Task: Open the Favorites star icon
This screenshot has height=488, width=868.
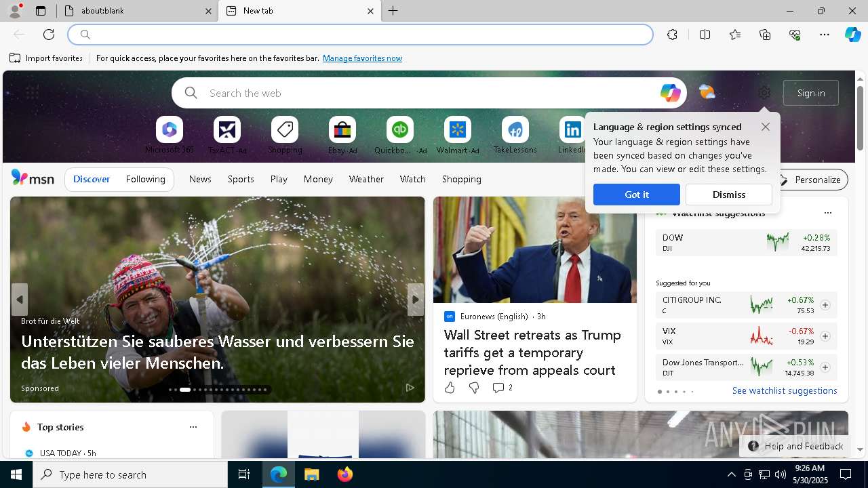Action: [735, 35]
